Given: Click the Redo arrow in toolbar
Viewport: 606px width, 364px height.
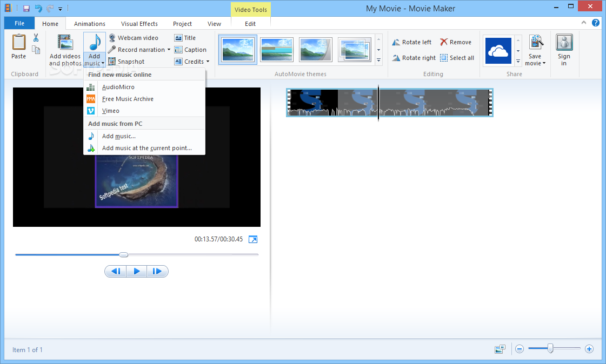Looking at the screenshot, I should [50, 9].
